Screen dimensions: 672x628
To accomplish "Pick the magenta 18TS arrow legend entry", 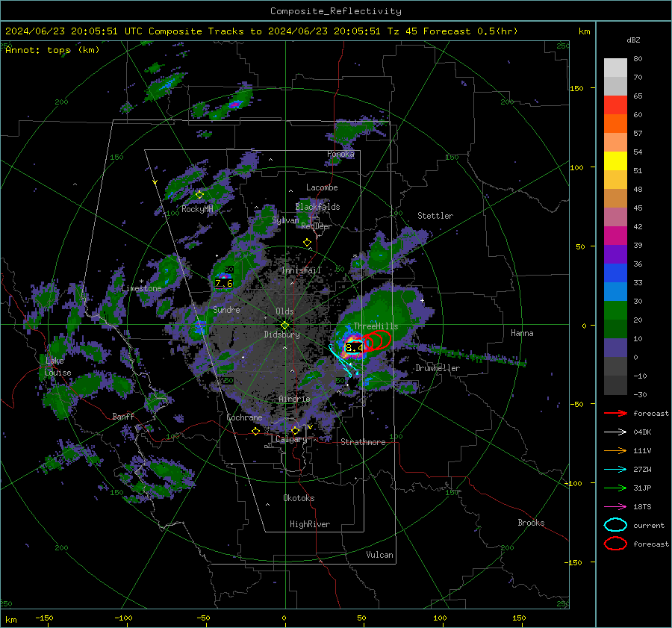I will click(x=615, y=507).
